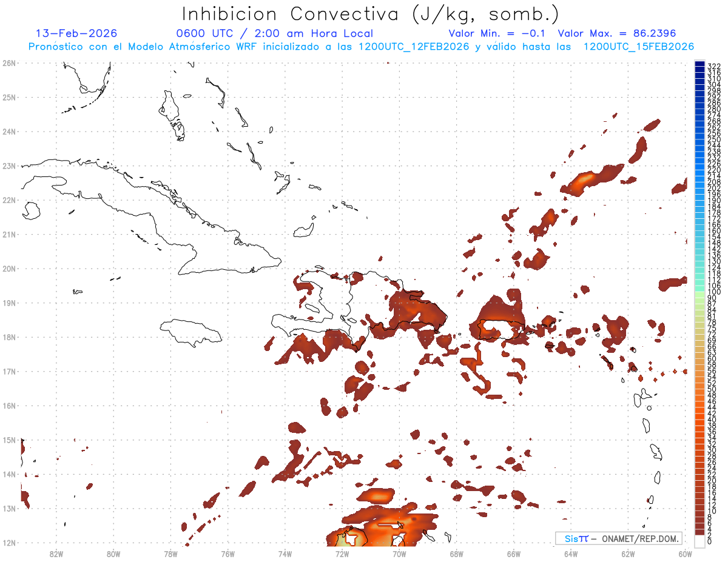The height and width of the screenshot is (562, 728).
Task: Click the forecast valid-until time '1200UTC_15FEB2026'
Action: coord(639,47)
